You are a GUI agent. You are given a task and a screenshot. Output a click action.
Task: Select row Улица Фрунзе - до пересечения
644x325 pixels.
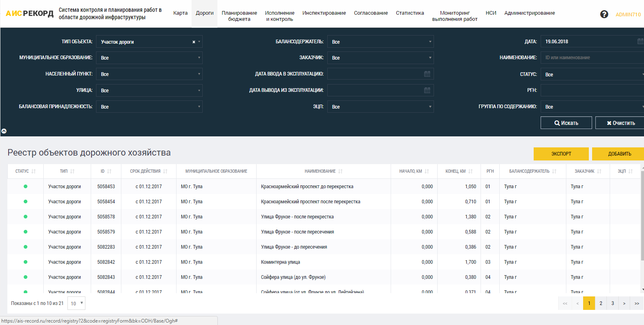(x=324, y=247)
